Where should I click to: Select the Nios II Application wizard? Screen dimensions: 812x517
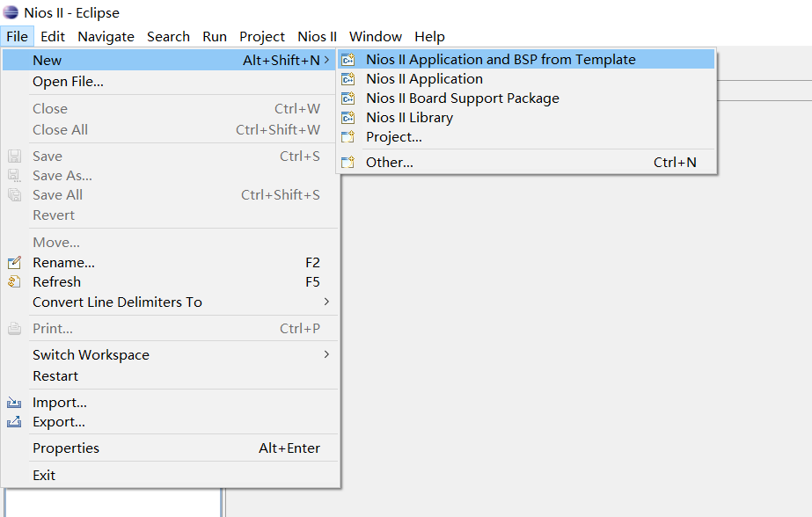click(424, 78)
